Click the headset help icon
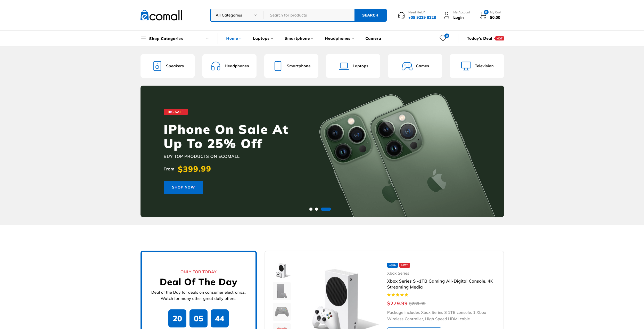The width and height of the screenshot is (644, 329). 401,15
